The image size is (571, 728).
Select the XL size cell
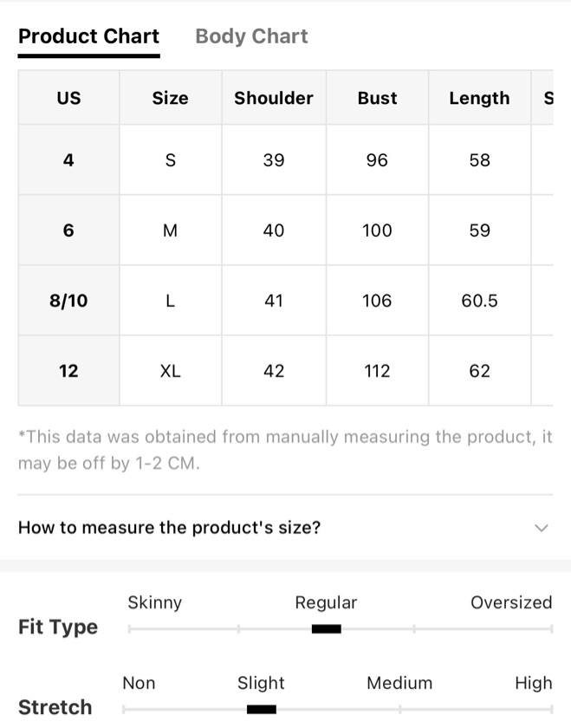click(171, 371)
